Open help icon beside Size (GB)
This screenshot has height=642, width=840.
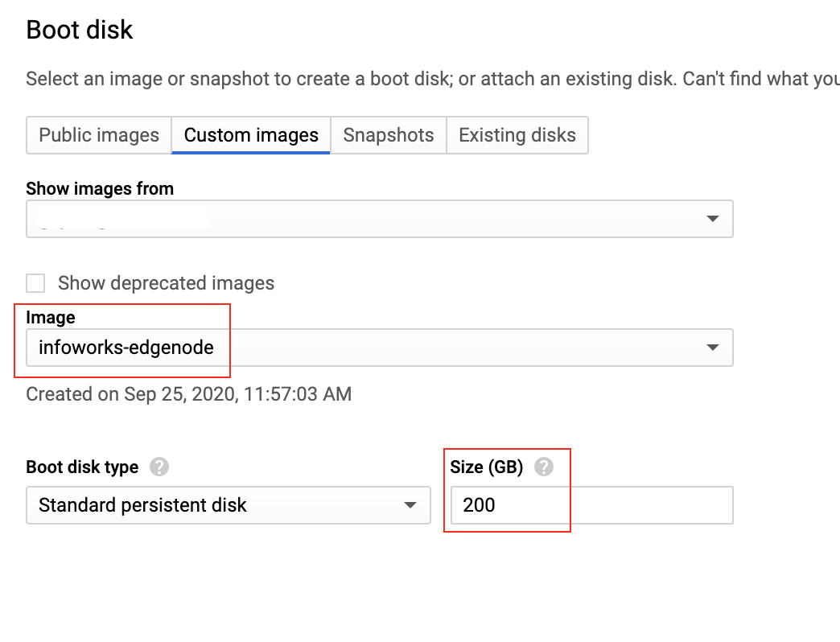[x=544, y=467]
